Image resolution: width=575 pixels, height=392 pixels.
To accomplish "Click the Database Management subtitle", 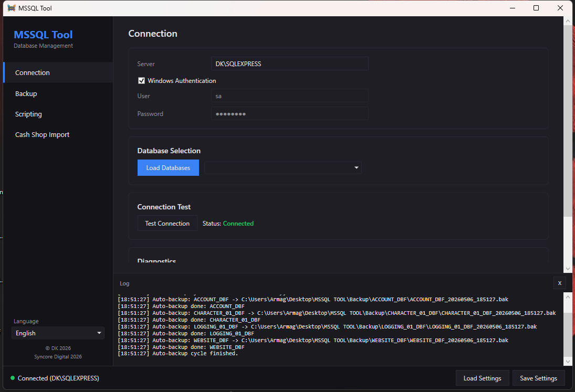I will click(x=43, y=46).
